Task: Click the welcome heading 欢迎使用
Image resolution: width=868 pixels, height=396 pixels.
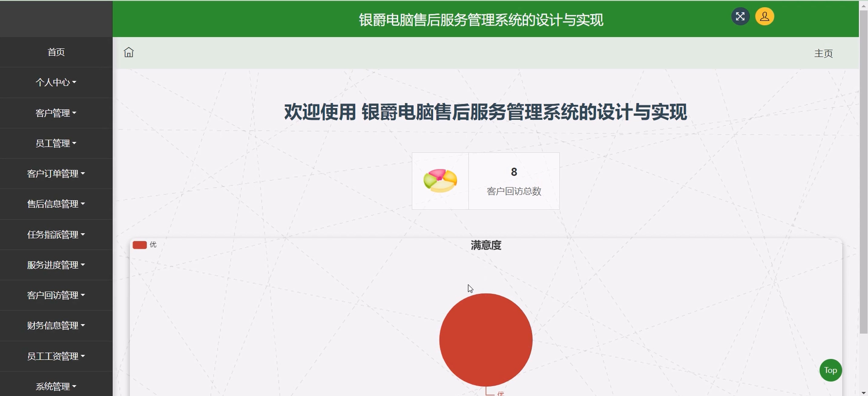Action: [x=320, y=112]
